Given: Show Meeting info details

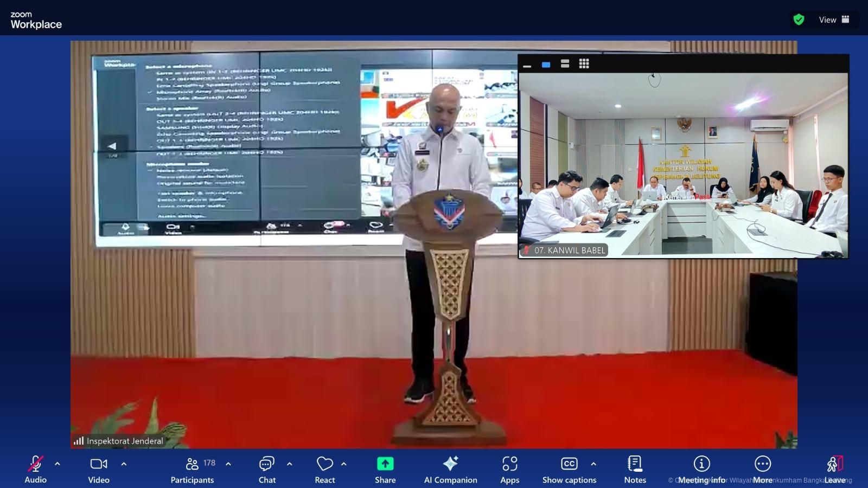Looking at the screenshot, I should 701,469.
